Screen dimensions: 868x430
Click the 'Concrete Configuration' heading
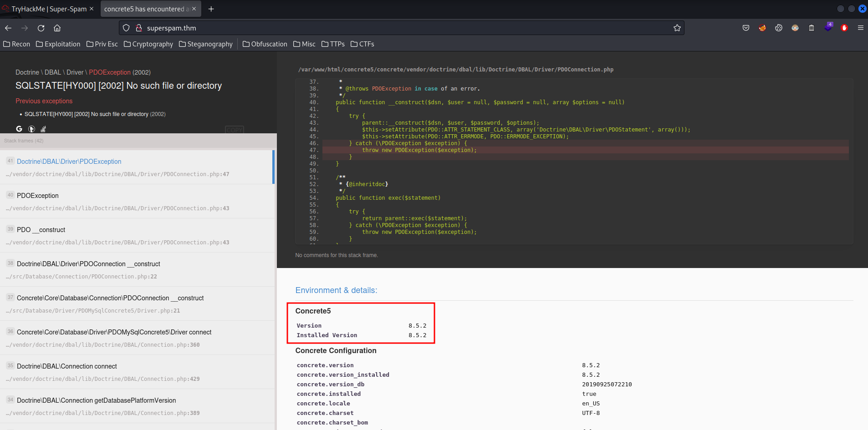[x=336, y=351]
